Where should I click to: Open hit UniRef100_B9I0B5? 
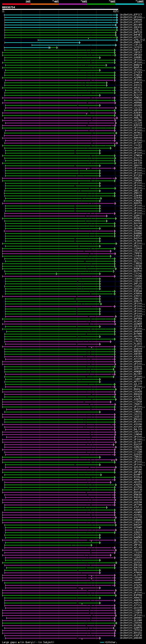pyautogui.click(x=131, y=25)
